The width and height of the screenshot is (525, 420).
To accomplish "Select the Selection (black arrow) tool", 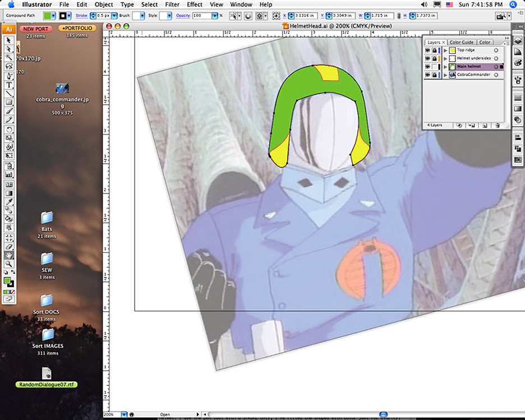I will [9, 40].
